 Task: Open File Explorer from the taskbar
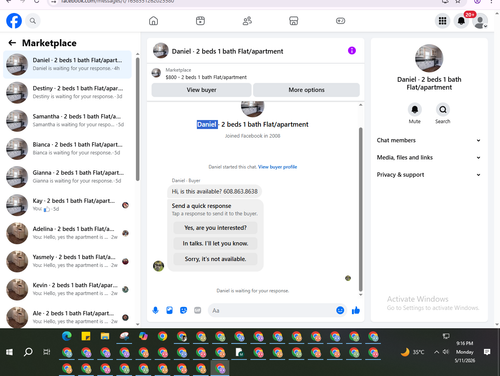click(x=105, y=336)
